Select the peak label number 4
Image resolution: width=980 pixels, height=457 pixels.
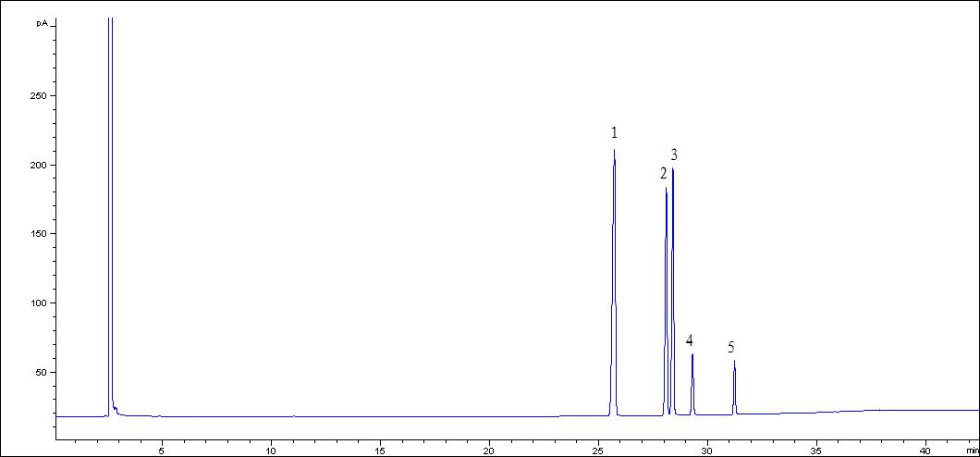pos(689,340)
